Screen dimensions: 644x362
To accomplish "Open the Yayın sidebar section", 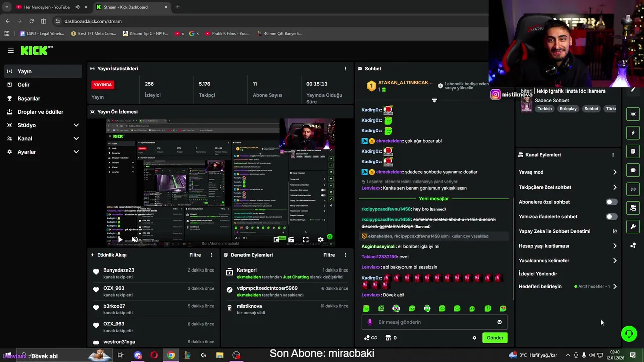I will 43,71.
